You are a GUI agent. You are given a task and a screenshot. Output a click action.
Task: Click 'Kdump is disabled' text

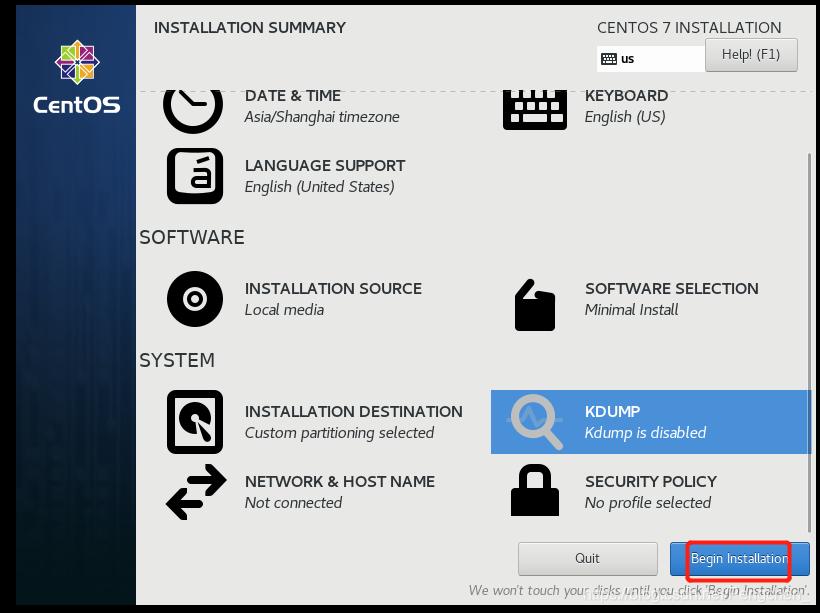pyautogui.click(x=645, y=433)
